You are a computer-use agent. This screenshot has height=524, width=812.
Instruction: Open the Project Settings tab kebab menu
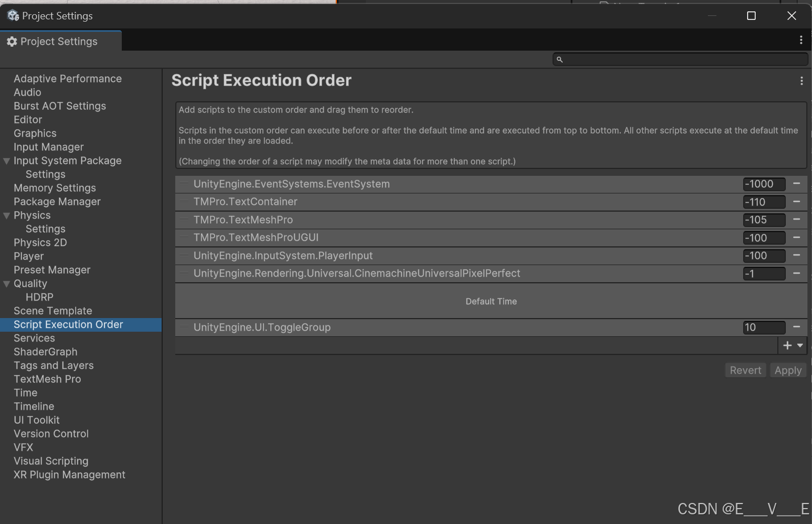pos(801,40)
